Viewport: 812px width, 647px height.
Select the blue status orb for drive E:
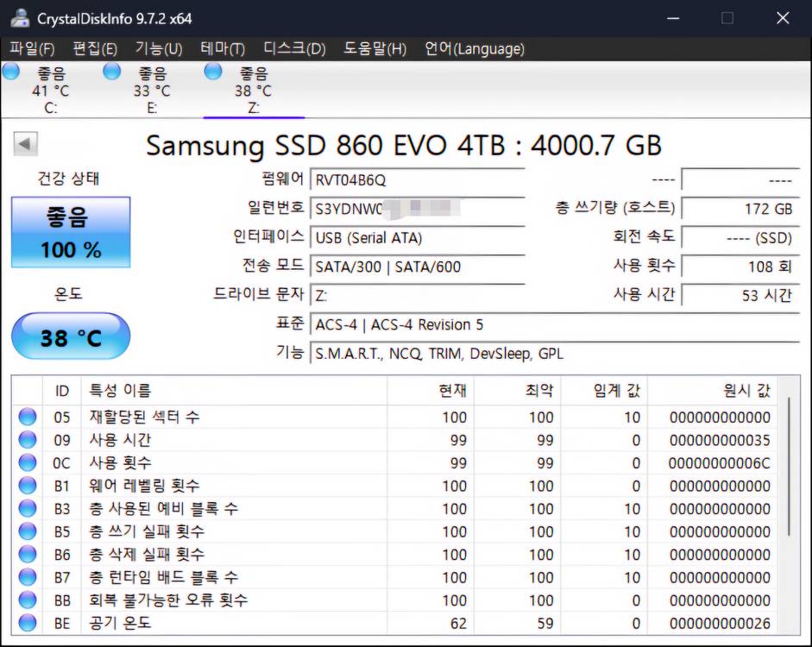click(112, 72)
